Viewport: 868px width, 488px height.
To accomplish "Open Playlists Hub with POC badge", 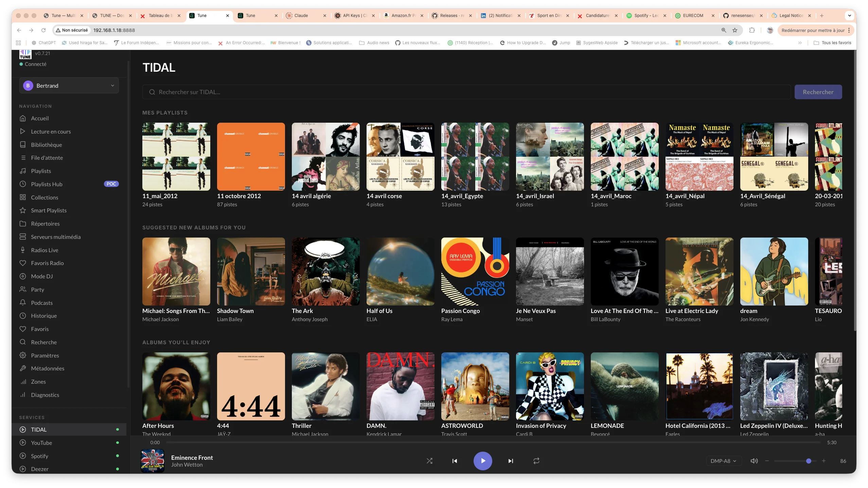I will click(69, 184).
